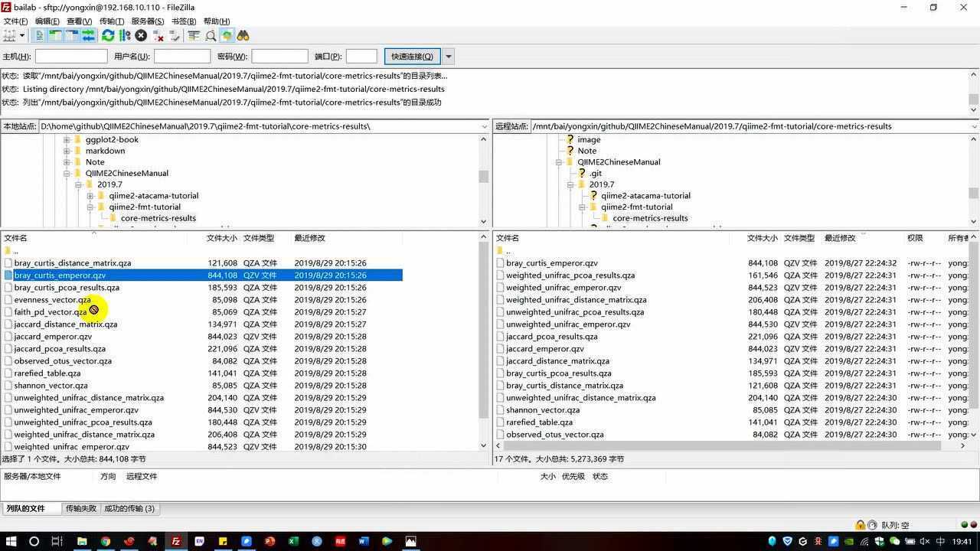Open the Site Manager dropdown arrow
The image size is (980, 551).
[21, 35]
